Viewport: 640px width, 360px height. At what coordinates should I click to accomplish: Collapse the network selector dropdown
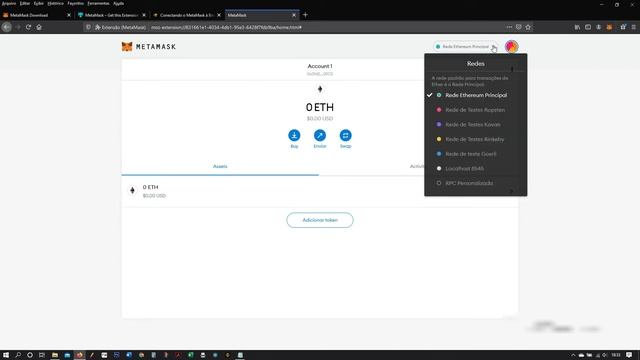pyautogui.click(x=465, y=47)
